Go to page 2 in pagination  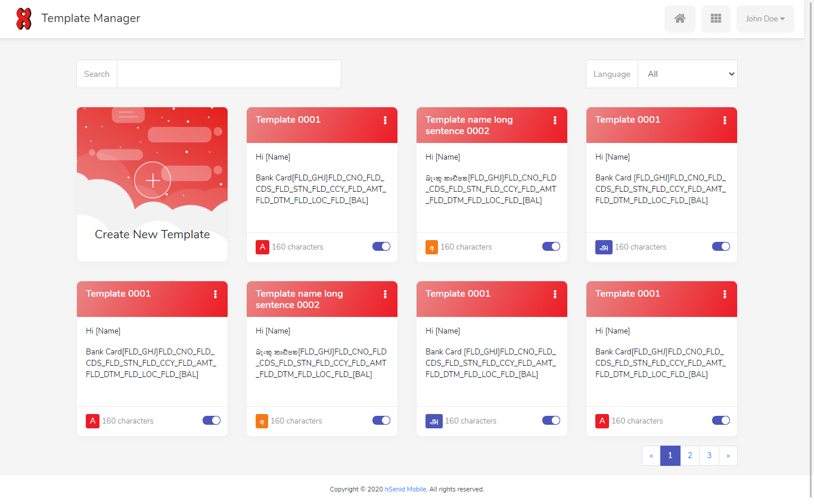(689, 456)
